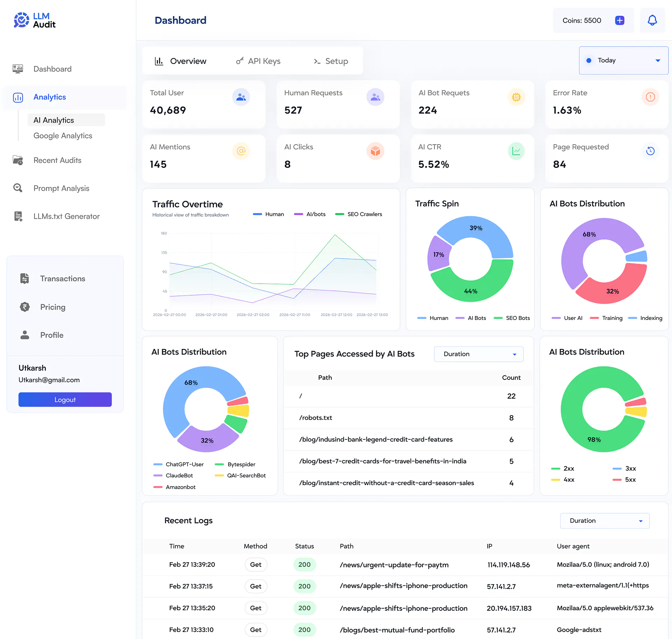Click the AI Bot Requets chip icon
Screen dimensions: 672x639
pos(516,97)
